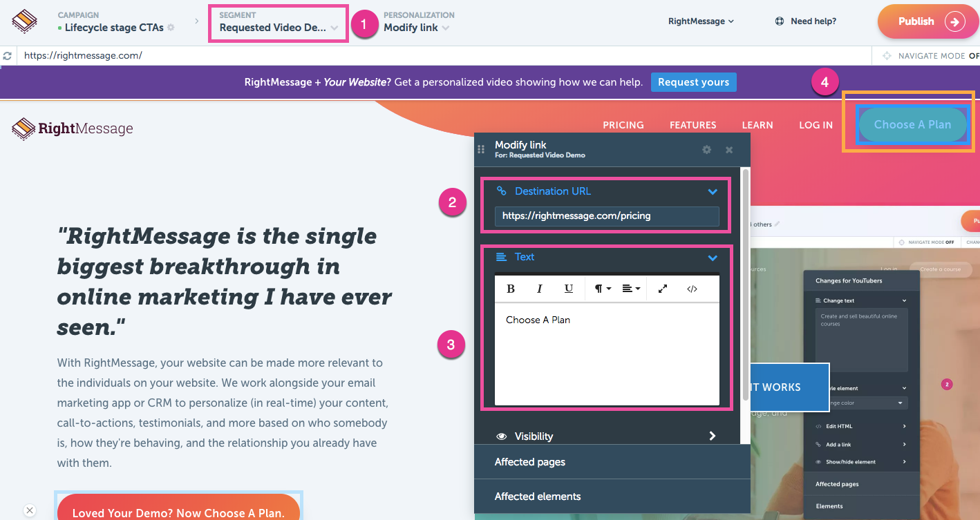The height and width of the screenshot is (520, 980).
Task: Toggle underline formatting
Action: (569, 289)
